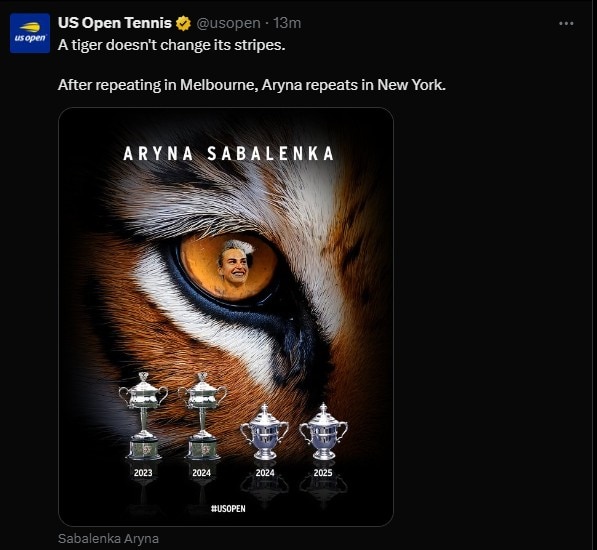Open the Aryna Sabalenka poster image
The image size is (597, 550).
(x=226, y=317)
